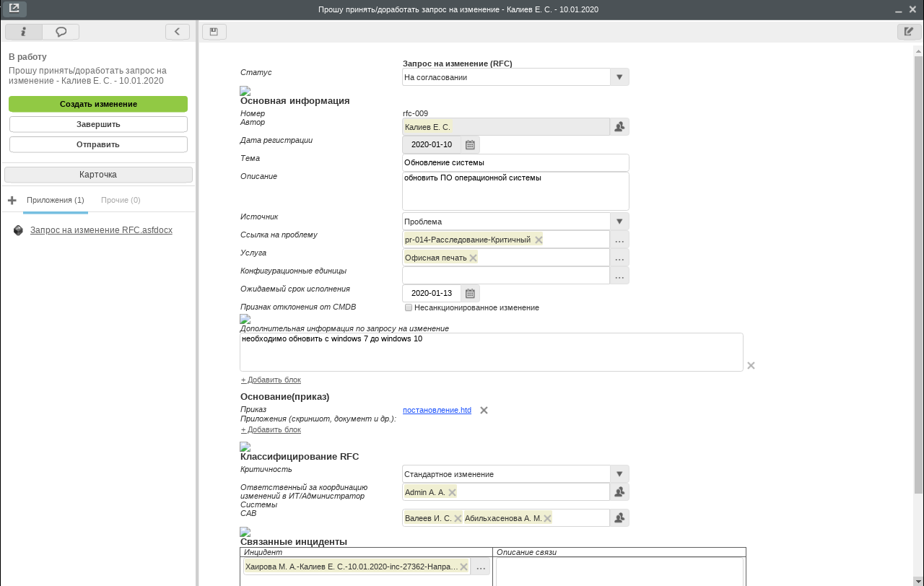This screenshot has width=924, height=586.
Task: Open browse dialog for Инцидент
Action: (x=481, y=567)
